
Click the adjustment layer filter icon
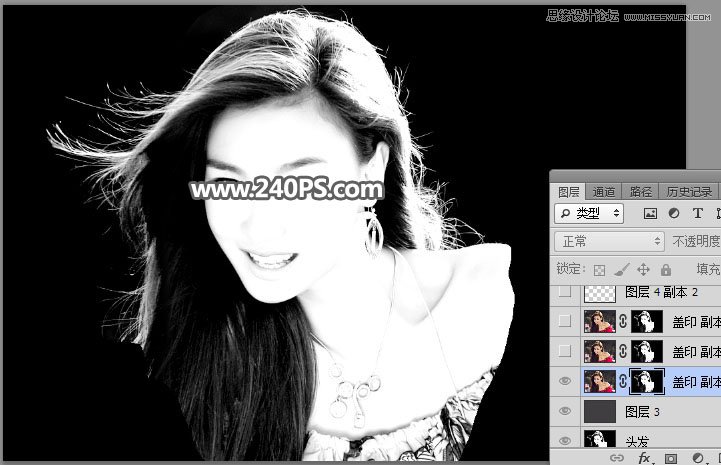click(x=673, y=214)
